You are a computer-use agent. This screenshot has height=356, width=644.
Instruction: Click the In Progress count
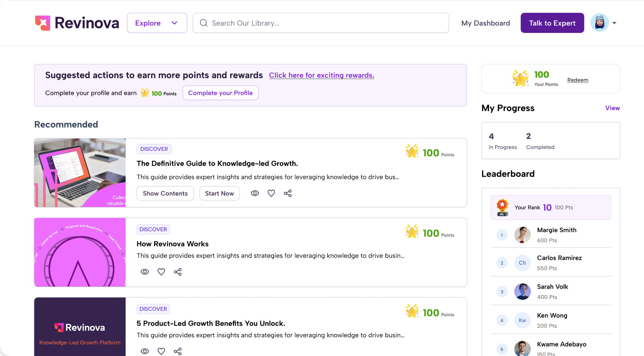[503, 141]
